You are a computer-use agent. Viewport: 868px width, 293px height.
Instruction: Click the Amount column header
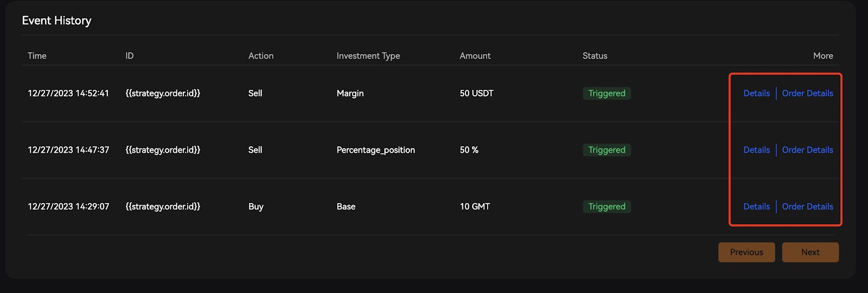[x=475, y=56]
